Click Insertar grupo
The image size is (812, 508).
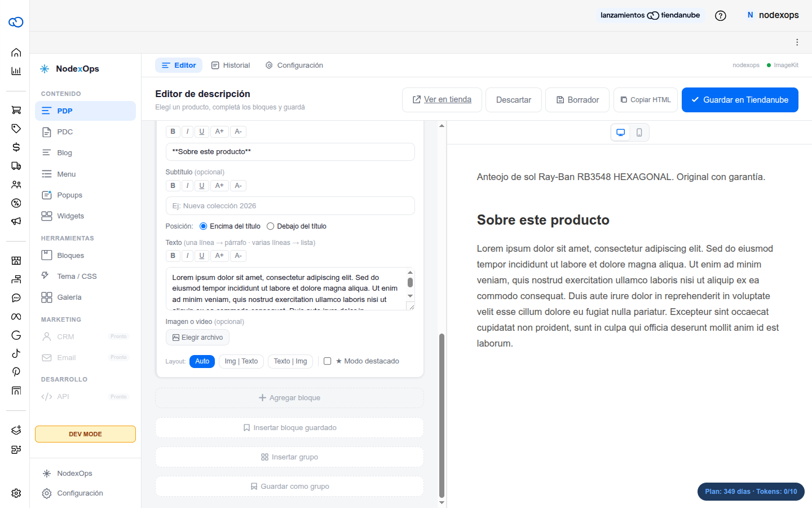289,457
